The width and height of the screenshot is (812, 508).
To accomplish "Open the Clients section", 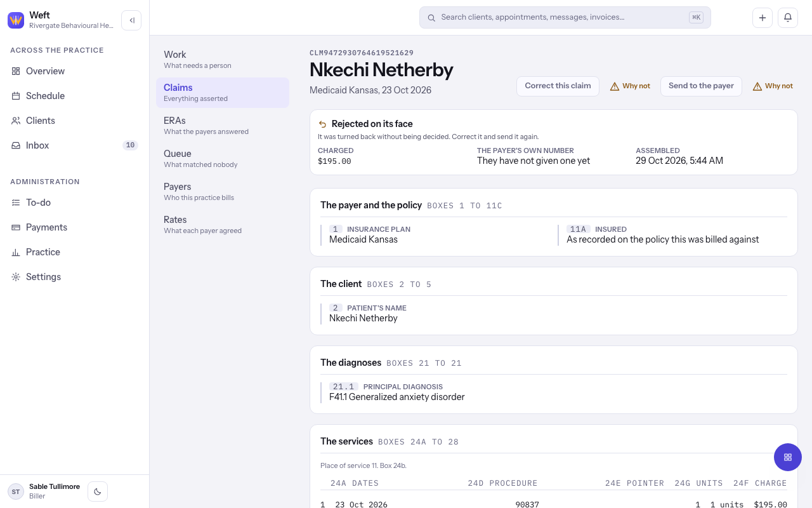I will coord(74,121).
